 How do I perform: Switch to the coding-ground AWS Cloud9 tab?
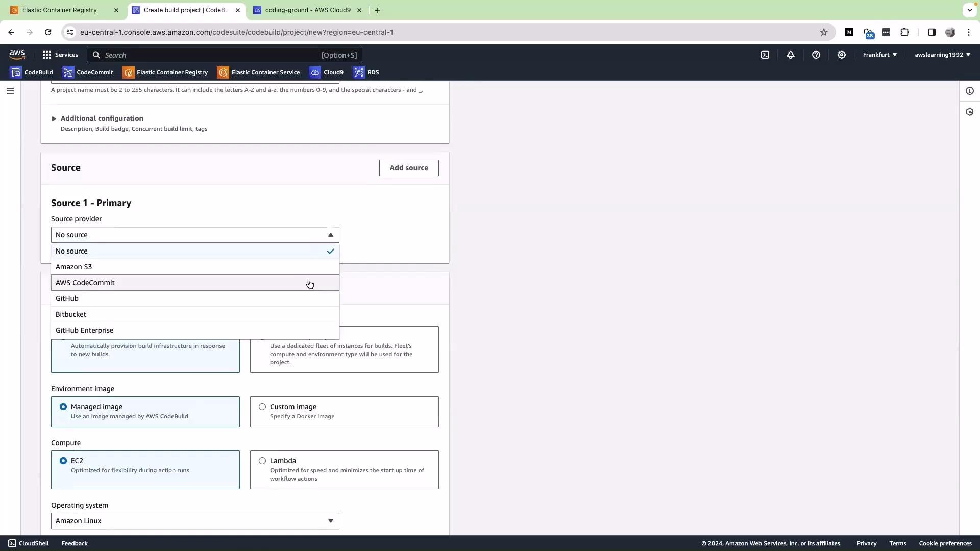coord(308,10)
